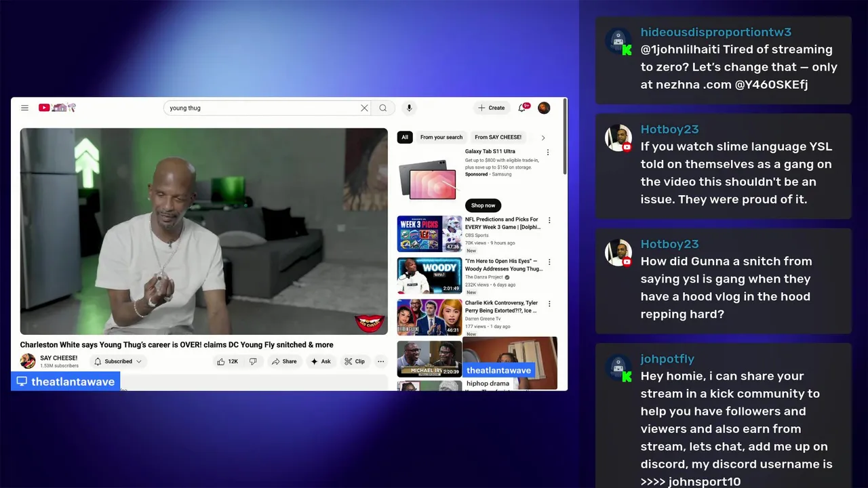Open options for Woody Addresses Young Thug video

point(549,262)
